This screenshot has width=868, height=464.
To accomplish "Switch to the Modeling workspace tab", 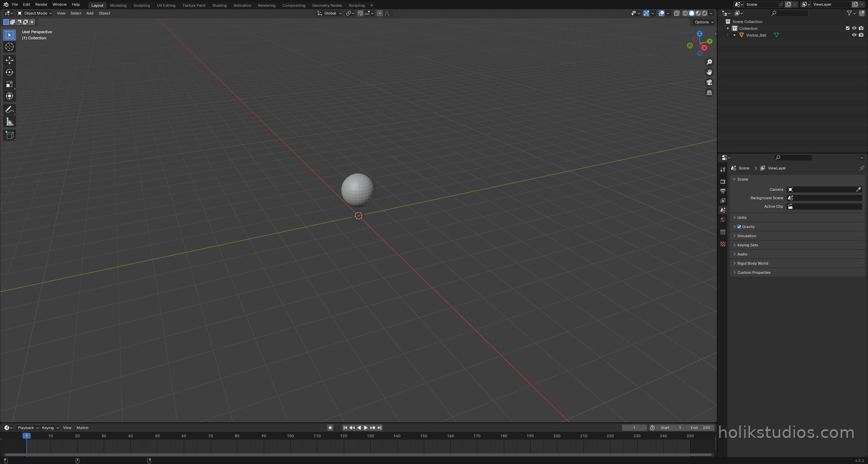I will (118, 5).
